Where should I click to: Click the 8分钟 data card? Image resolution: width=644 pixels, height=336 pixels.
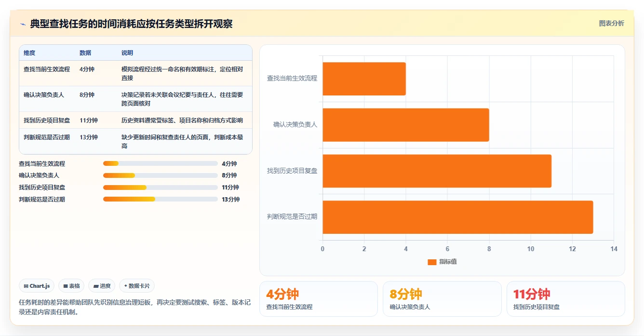click(442, 299)
